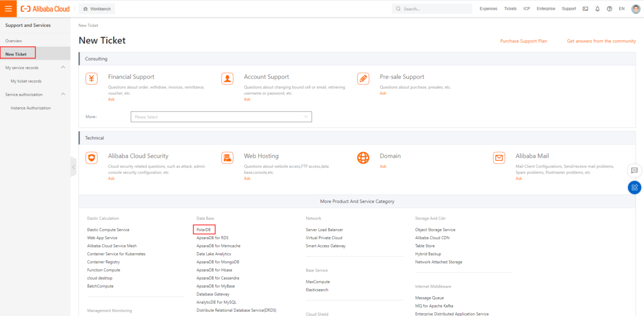644x316 pixels.
Task: Open the Cloud Shell terminal icon
Action: [x=586, y=9]
